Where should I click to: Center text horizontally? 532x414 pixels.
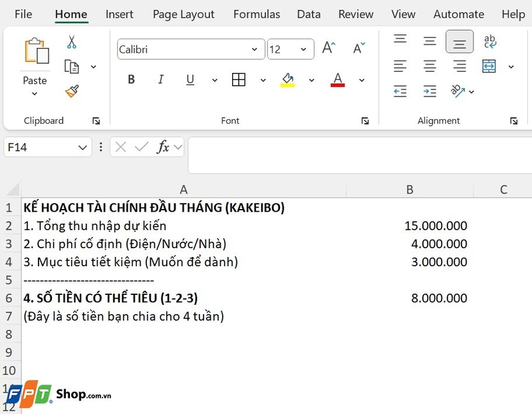pyautogui.click(x=430, y=66)
